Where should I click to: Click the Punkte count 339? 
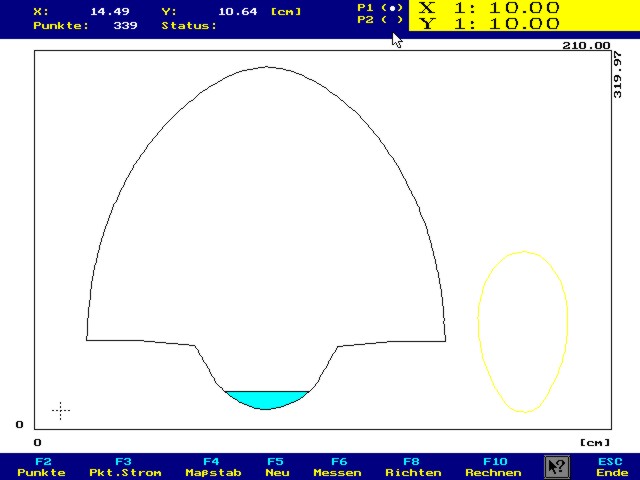(x=125, y=25)
